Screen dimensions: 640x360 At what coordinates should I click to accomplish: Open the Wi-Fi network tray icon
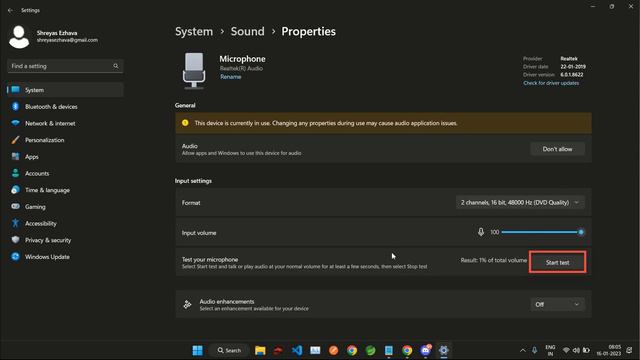coord(566,350)
